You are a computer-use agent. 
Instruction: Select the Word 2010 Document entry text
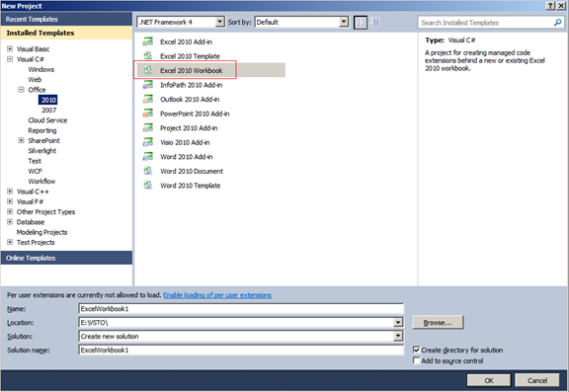(x=192, y=171)
